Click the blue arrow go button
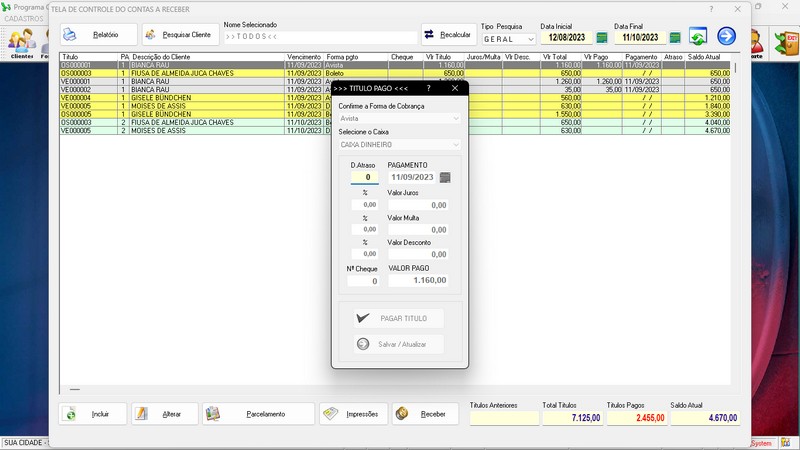Image resolution: width=800 pixels, height=450 pixels. (x=726, y=37)
